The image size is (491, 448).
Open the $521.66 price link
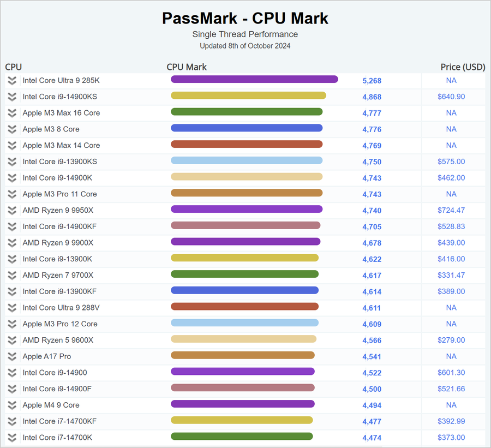(x=451, y=389)
